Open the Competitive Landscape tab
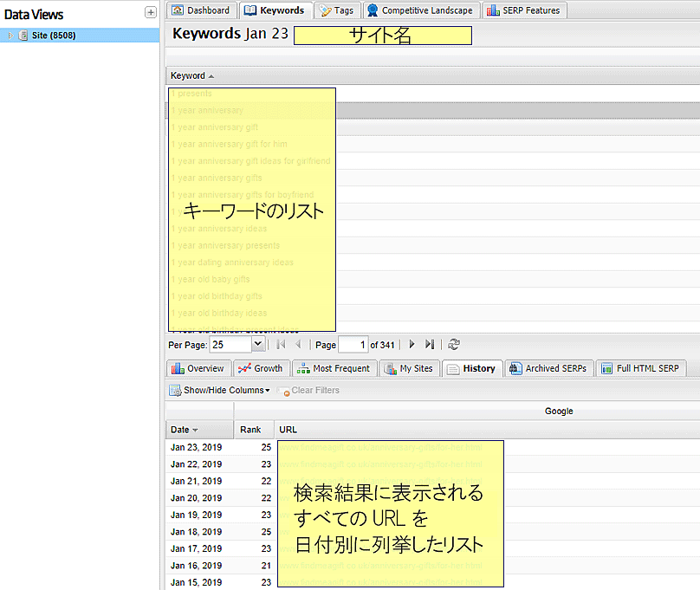 (x=420, y=10)
